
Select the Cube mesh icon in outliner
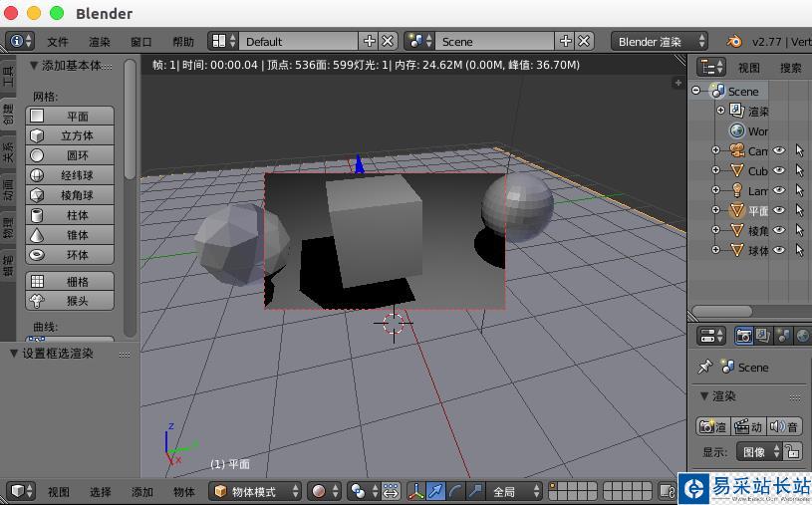click(737, 170)
